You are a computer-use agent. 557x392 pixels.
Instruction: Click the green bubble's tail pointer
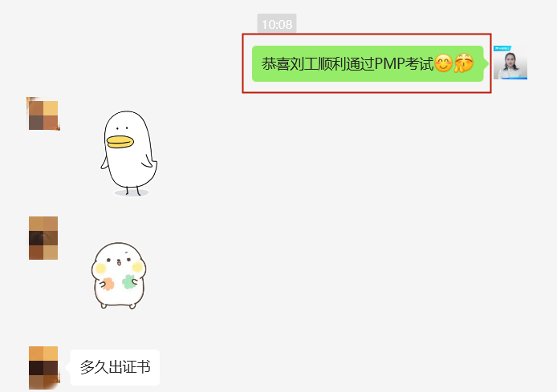[x=486, y=63]
